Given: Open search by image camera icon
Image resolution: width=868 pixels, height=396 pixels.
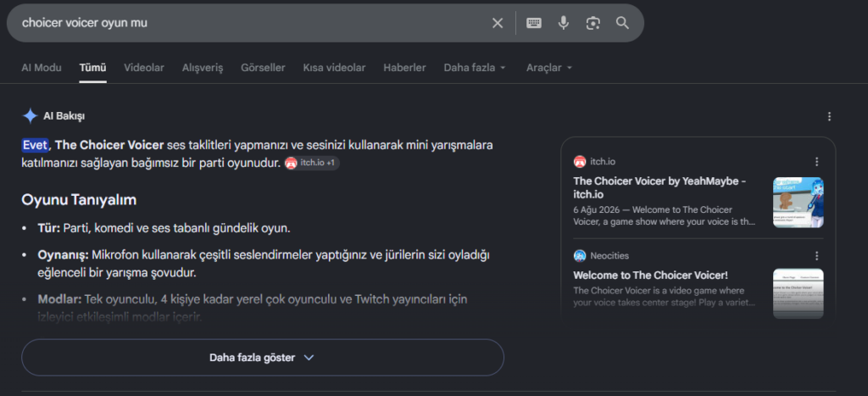Looking at the screenshot, I should coord(593,23).
